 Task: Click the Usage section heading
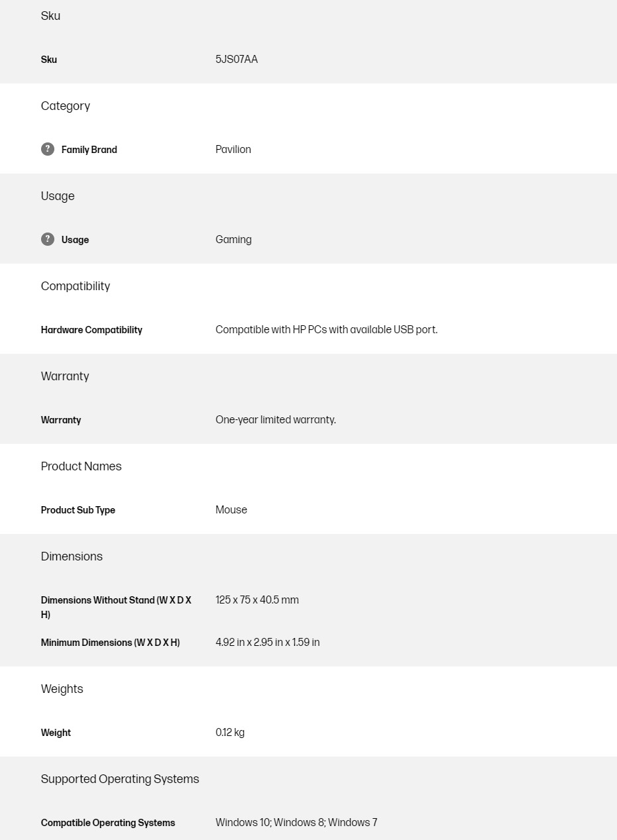tap(58, 196)
